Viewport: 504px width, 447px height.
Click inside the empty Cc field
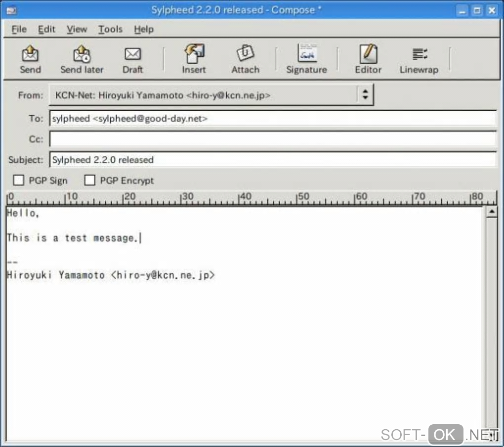tap(273, 139)
